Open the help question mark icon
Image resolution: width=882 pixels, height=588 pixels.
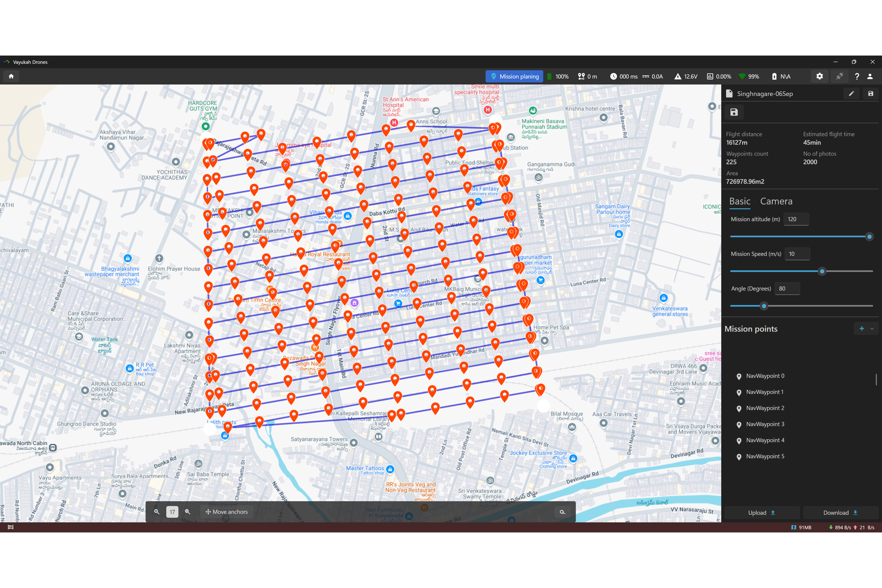(x=857, y=76)
